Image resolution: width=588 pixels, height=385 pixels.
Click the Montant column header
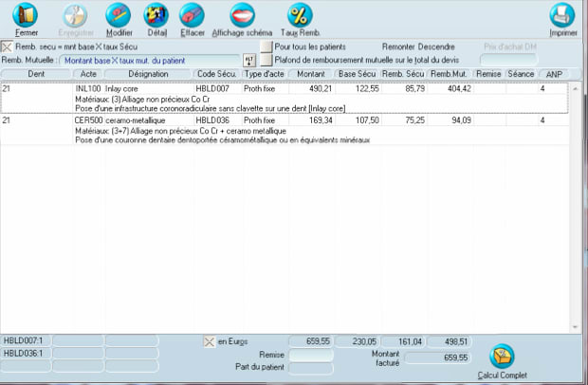(x=310, y=74)
